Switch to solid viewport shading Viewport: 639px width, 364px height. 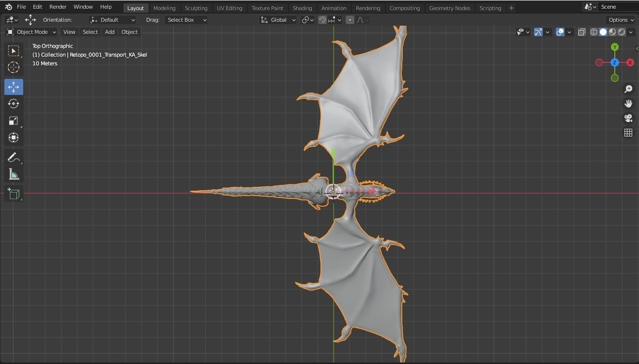tap(603, 32)
